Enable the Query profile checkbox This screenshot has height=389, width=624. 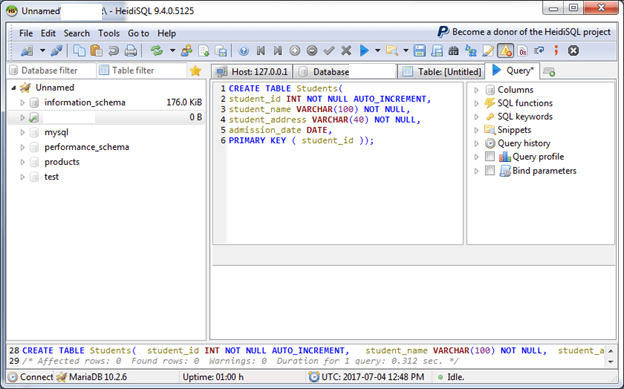pos(490,156)
